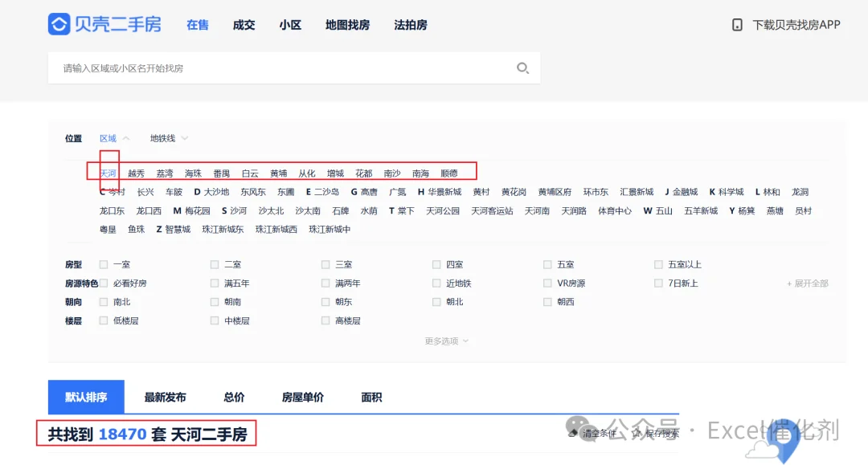This screenshot has width=868, height=465.
Task: Select the 顺德 district link
Action: (449, 173)
